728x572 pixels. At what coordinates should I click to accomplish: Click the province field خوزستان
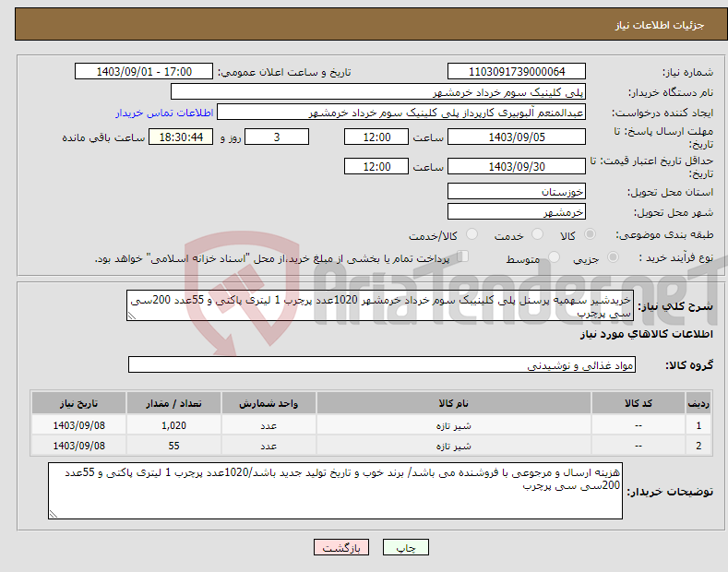coord(517,191)
